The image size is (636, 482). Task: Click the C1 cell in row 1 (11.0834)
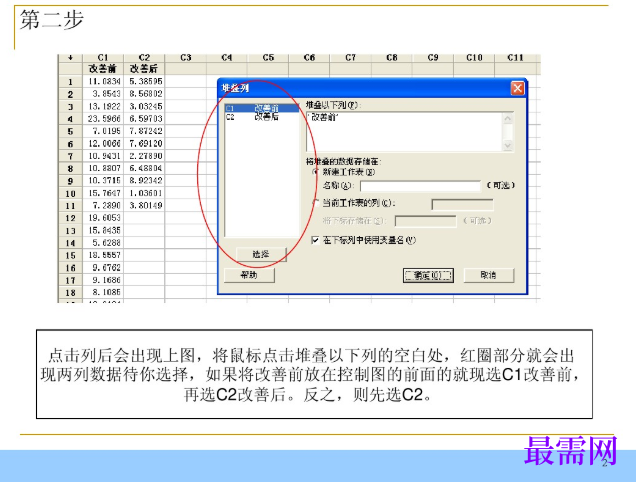coord(103,82)
